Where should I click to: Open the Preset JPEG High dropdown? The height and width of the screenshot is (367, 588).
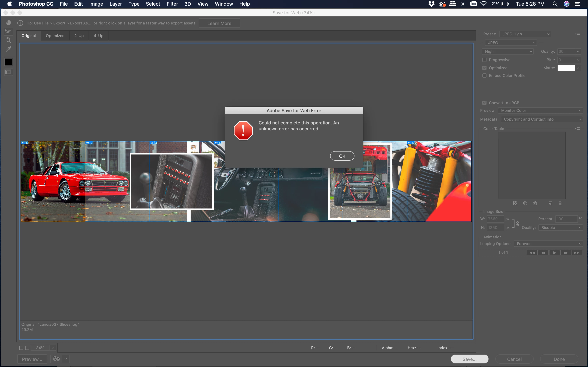[x=525, y=34]
